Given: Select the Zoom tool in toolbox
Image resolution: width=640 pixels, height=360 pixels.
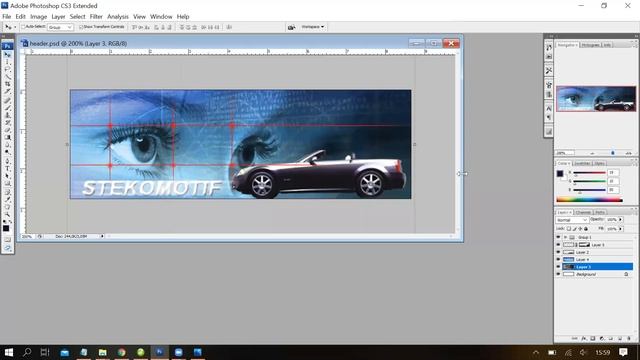Looking at the screenshot, I should [7, 214].
